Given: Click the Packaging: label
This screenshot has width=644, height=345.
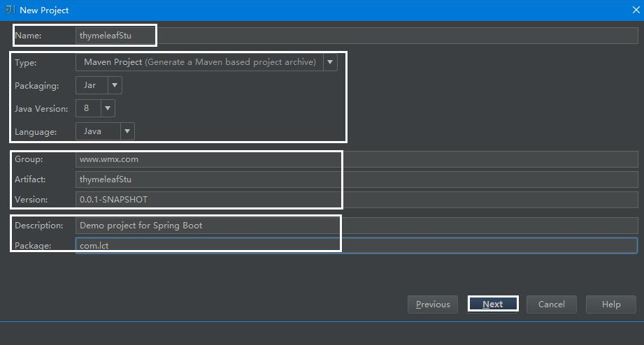Looking at the screenshot, I should click(37, 86).
